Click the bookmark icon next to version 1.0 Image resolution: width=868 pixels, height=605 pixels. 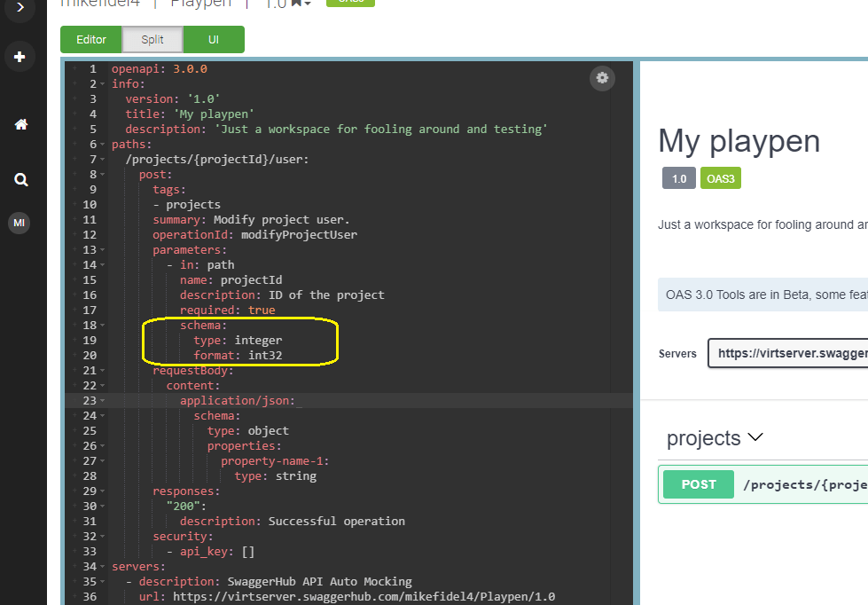pos(296,4)
